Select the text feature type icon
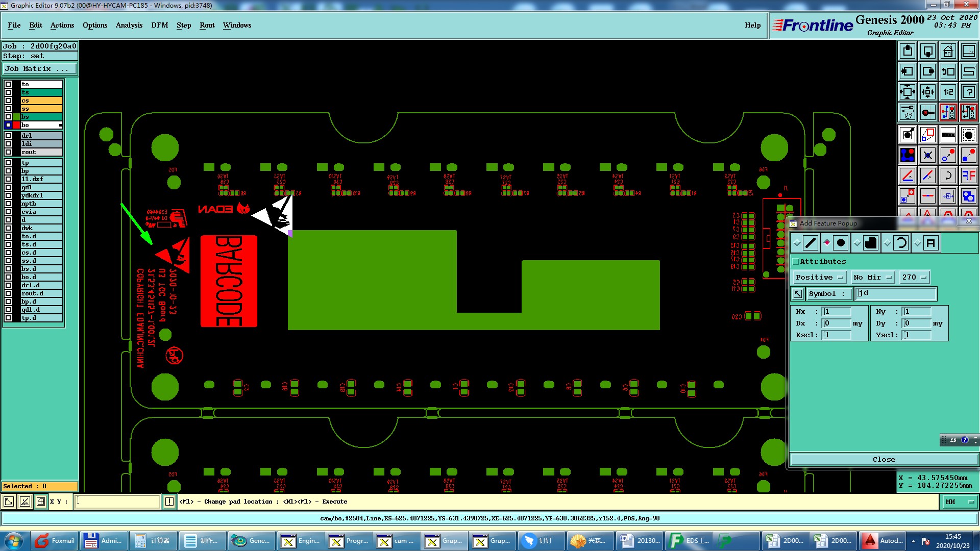Image resolution: width=980 pixels, height=551 pixels. point(930,243)
